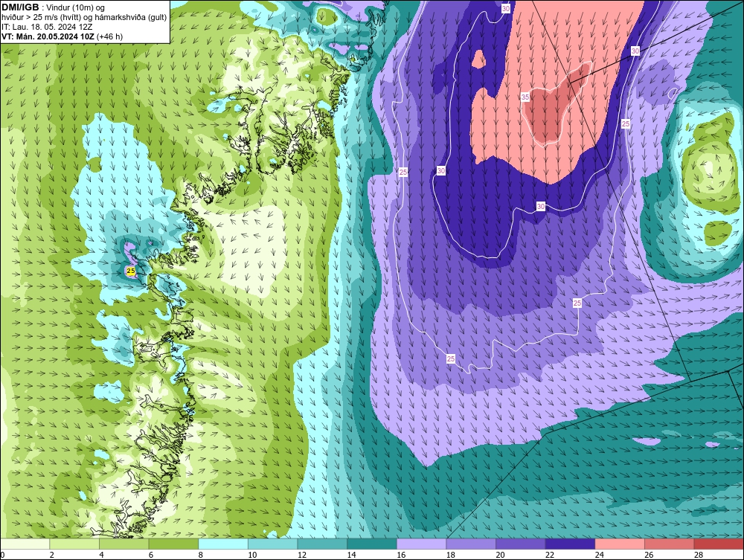This screenshot has height=560, width=744.
Task: Click the yellow 25 maximum gust marker
Action: coord(131,271)
